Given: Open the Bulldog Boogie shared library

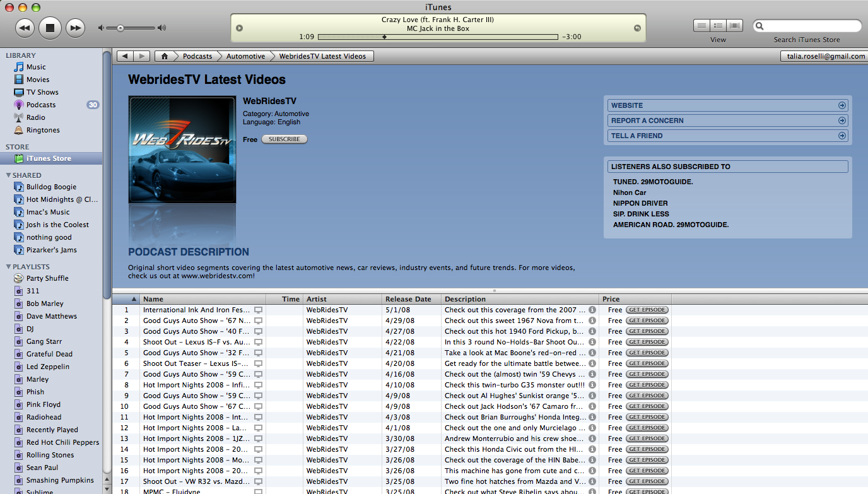Looking at the screenshot, I should coord(51,187).
